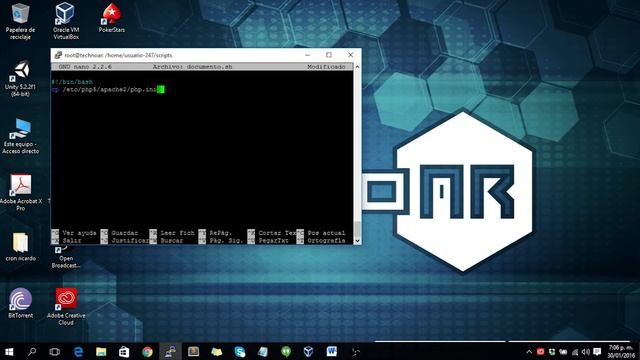This screenshot has height=360, width=640.
Task: Click the 'Leer Fich' nano shortcut text
Action: click(x=177, y=233)
